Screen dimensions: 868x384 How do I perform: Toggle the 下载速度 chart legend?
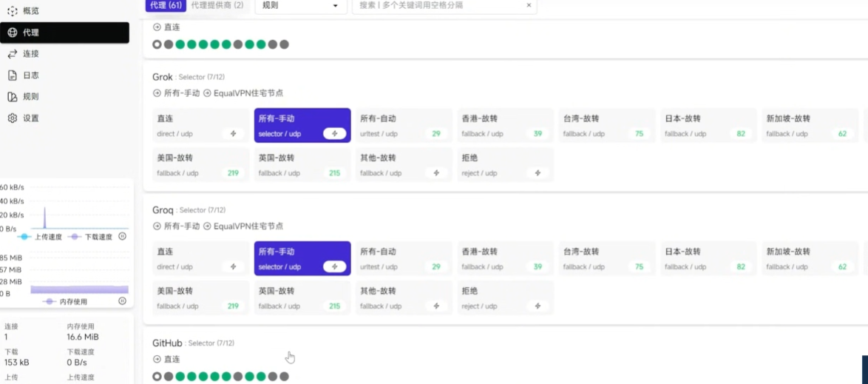[x=89, y=237]
